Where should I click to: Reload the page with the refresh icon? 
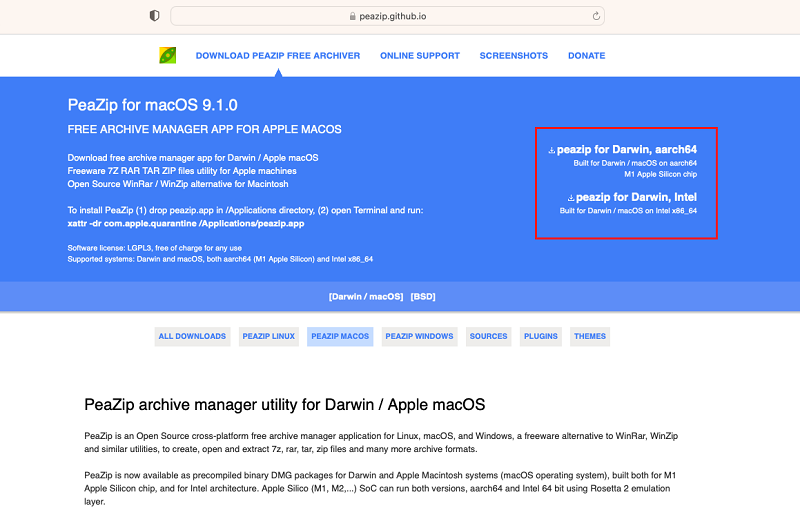pyautogui.click(x=596, y=16)
